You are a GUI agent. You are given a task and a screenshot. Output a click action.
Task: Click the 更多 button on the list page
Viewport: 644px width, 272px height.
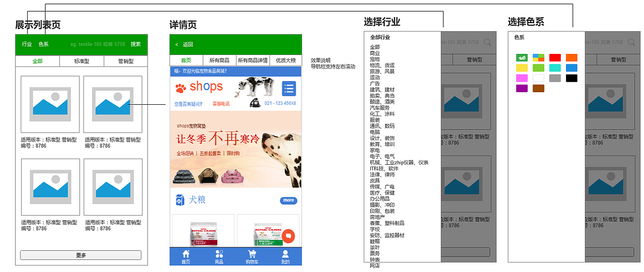[x=80, y=255]
